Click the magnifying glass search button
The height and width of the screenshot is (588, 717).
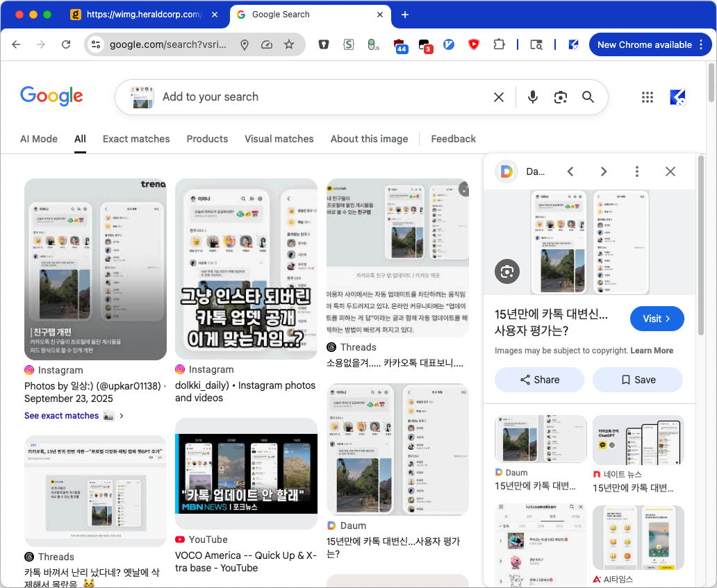pyautogui.click(x=588, y=97)
